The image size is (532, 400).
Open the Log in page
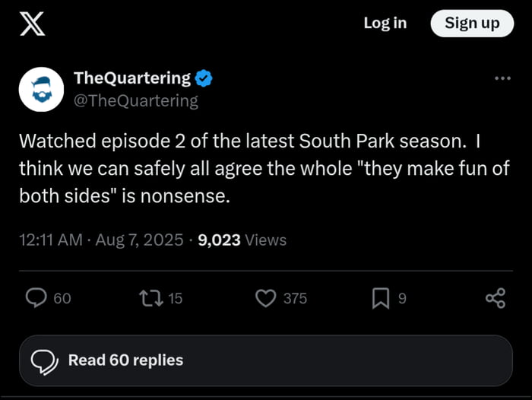(385, 24)
